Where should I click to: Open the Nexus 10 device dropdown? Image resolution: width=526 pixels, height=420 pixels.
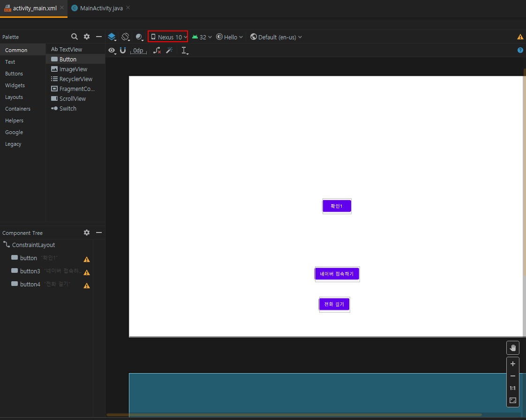click(x=168, y=37)
